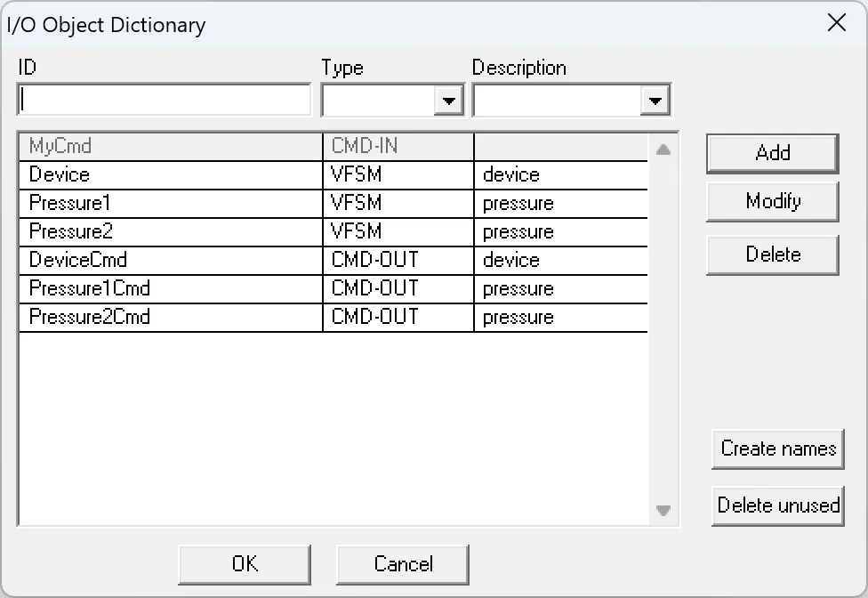Click inside the ID input field
Viewport: 868px width, 598px height.
point(160,100)
